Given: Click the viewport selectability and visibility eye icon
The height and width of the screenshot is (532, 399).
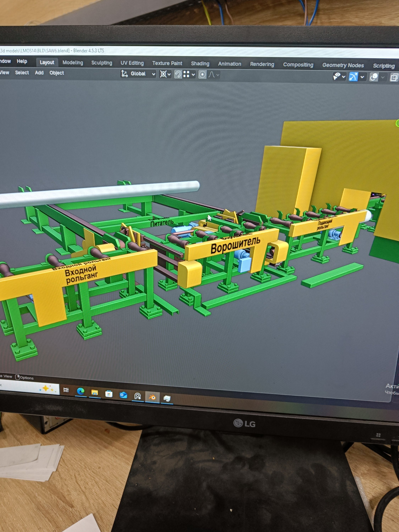Looking at the screenshot, I should (337, 76).
